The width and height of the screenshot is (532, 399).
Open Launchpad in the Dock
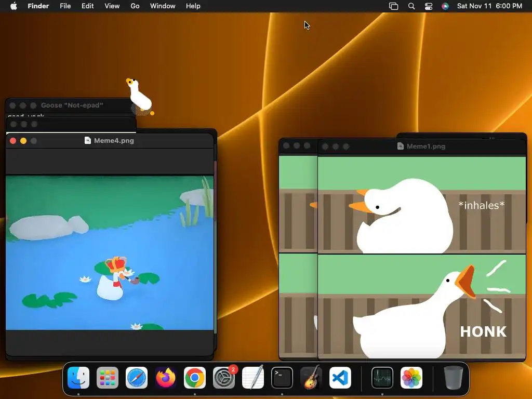[108, 378]
